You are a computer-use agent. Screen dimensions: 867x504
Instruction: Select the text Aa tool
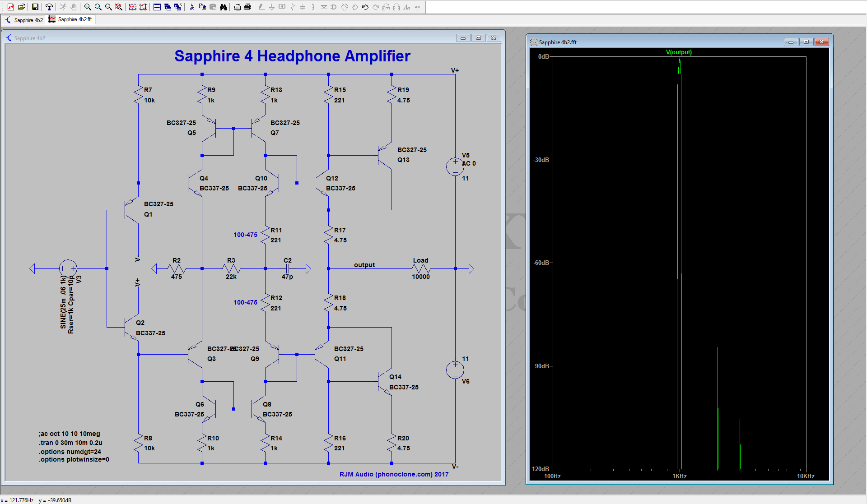[x=407, y=7]
